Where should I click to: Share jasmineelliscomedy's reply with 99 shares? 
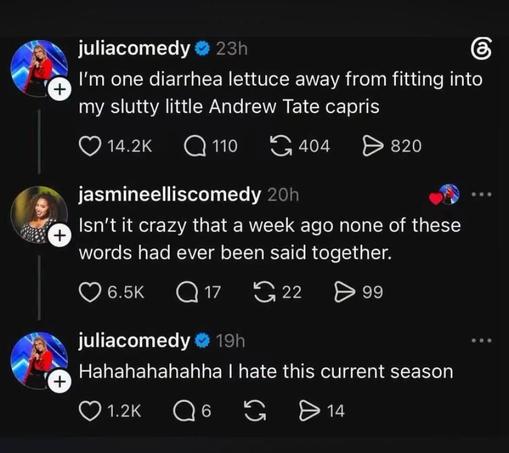pyautogui.click(x=345, y=292)
